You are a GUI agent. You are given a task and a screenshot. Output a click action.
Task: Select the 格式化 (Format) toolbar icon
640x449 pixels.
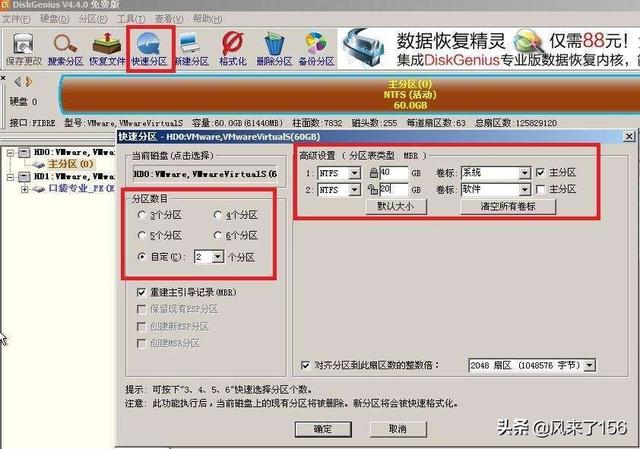point(232,47)
